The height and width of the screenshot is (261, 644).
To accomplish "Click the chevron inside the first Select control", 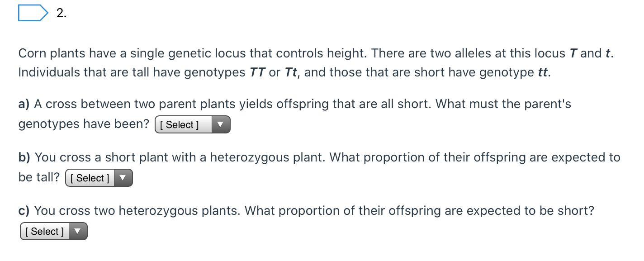I will pyautogui.click(x=221, y=124).
